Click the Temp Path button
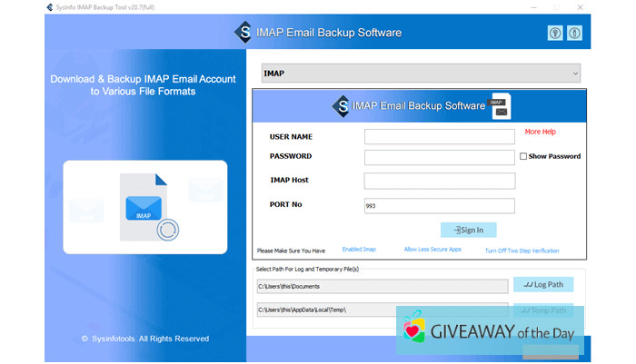Screen dimensions: 636x364 click(x=543, y=310)
